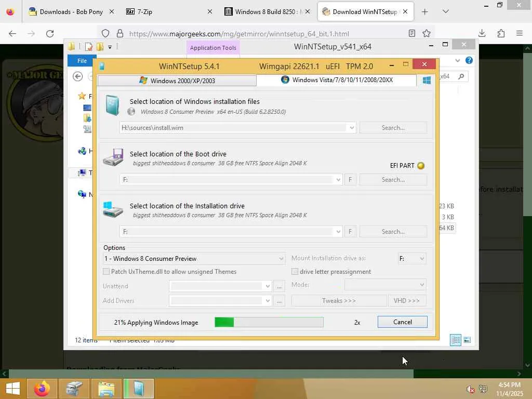Click the Windows logo button beside the Vista tab
The image size is (532, 399).
click(x=427, y=81)
